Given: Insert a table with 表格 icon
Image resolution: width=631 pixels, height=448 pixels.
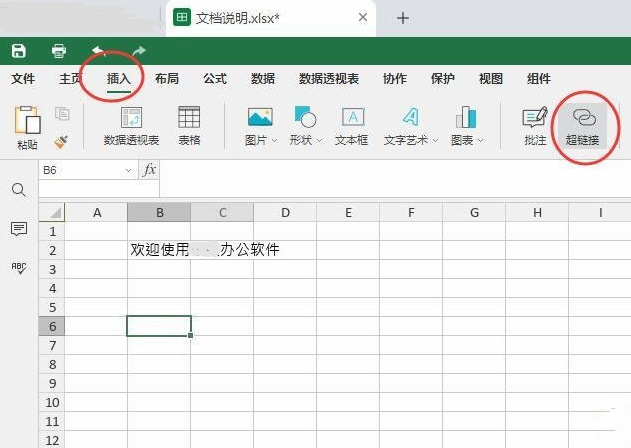Looking at the screenshot, I should coord(189,126).
